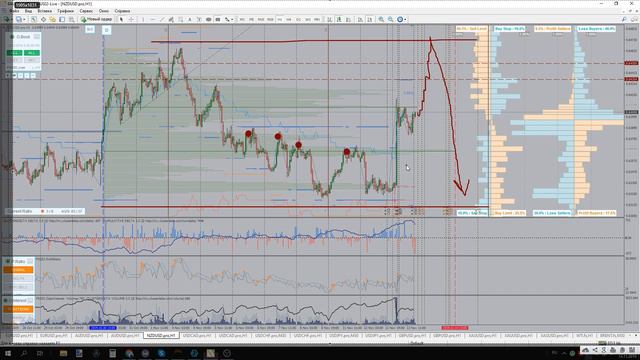Click the Buy Stop profile label
The image size is (640, 360).
point(509,29)
